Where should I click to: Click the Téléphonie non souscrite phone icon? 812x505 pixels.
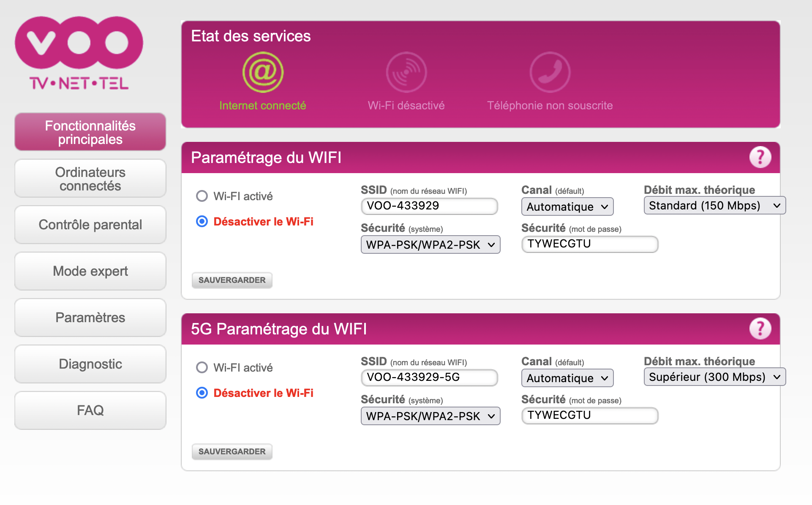550,72
